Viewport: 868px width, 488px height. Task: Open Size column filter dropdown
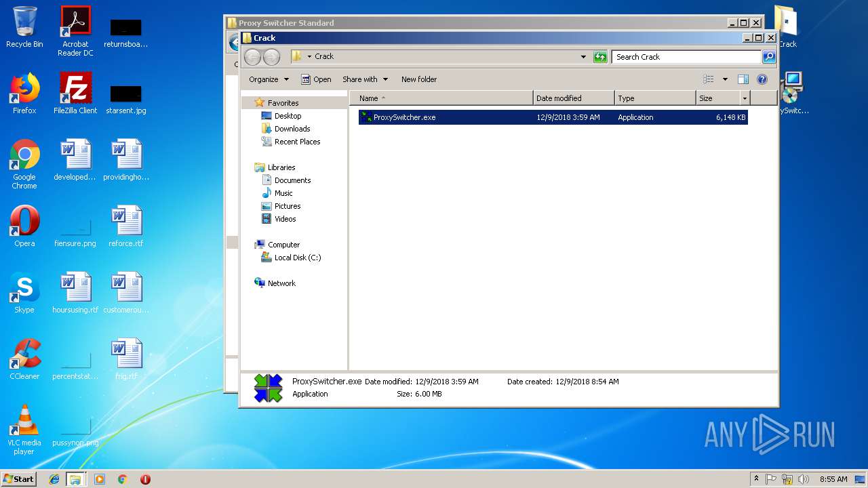coord(745,98)
